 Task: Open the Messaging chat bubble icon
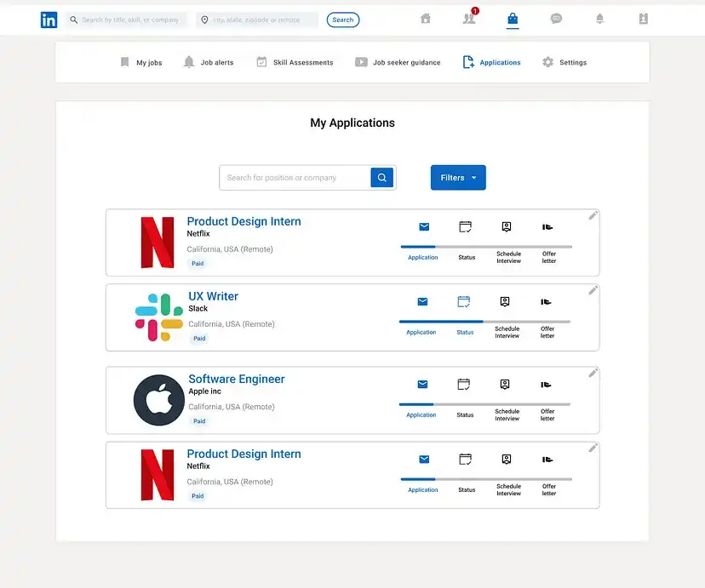point(556,19)
